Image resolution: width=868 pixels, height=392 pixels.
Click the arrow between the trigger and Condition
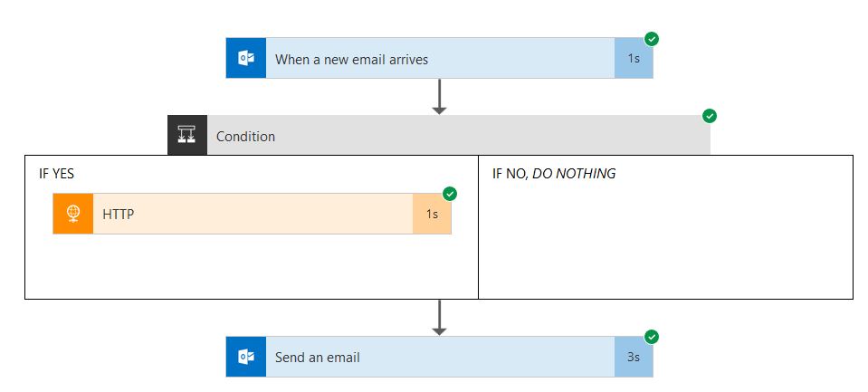[x=439, y=97]
